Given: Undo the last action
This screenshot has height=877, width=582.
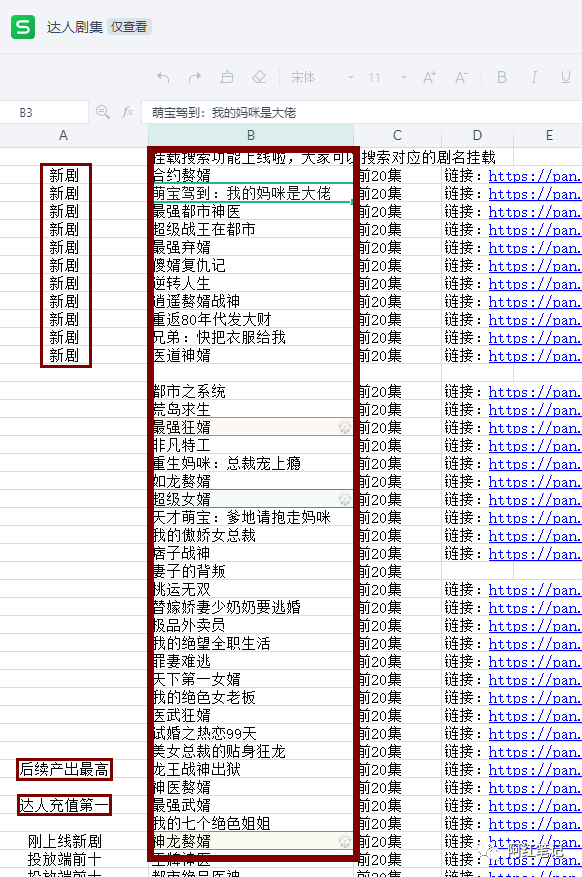Looking at the screenshot, I should (x=163, y=77).
